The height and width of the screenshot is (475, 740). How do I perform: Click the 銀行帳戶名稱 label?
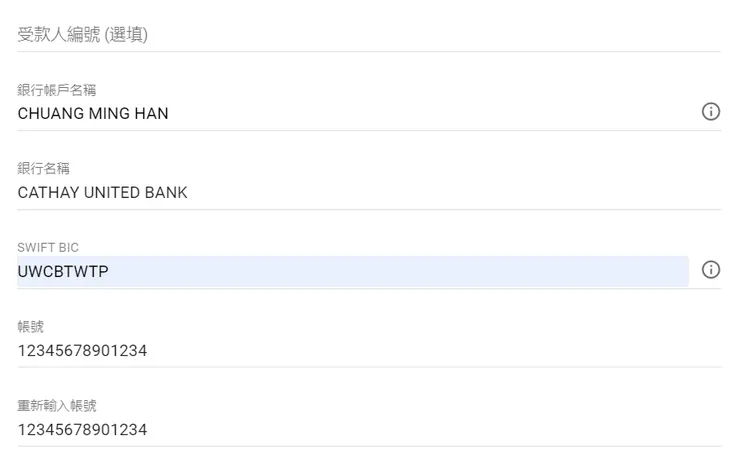(57, 90)
